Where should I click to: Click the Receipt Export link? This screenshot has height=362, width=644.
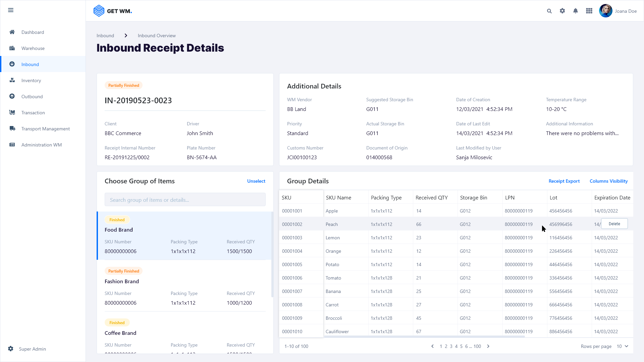click(x=564, y=181)
